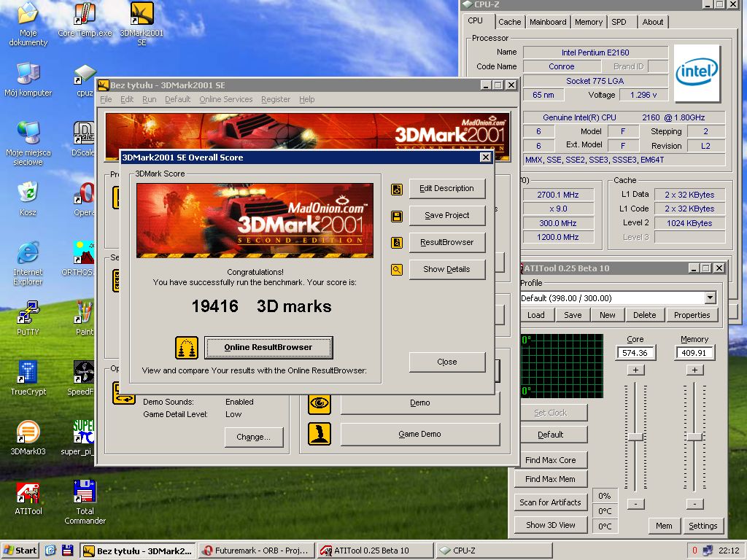The width and height of the screenshot is (747, 560).
Task: Expand the ATITool Profile dropdown
Action: (710, 297)
